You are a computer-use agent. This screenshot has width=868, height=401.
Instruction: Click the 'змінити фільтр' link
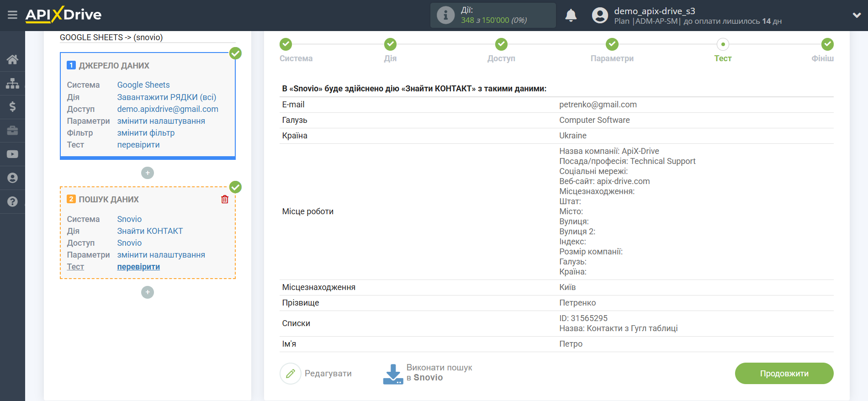[146, 133]
